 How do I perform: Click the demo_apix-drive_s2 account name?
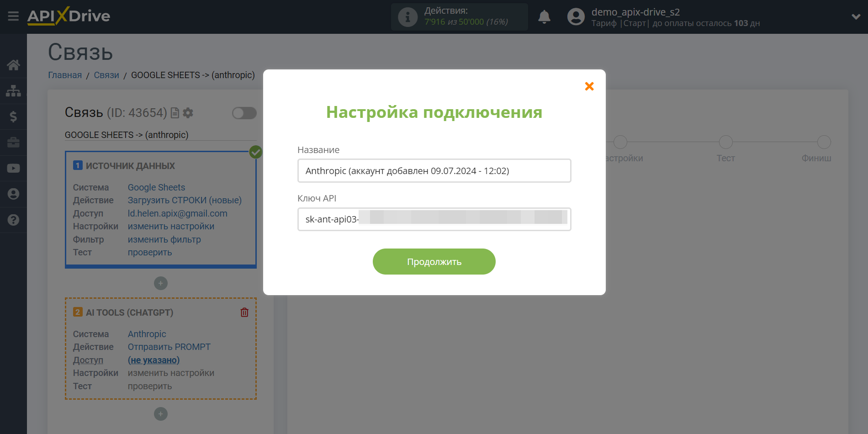click(x=635, y=12)
